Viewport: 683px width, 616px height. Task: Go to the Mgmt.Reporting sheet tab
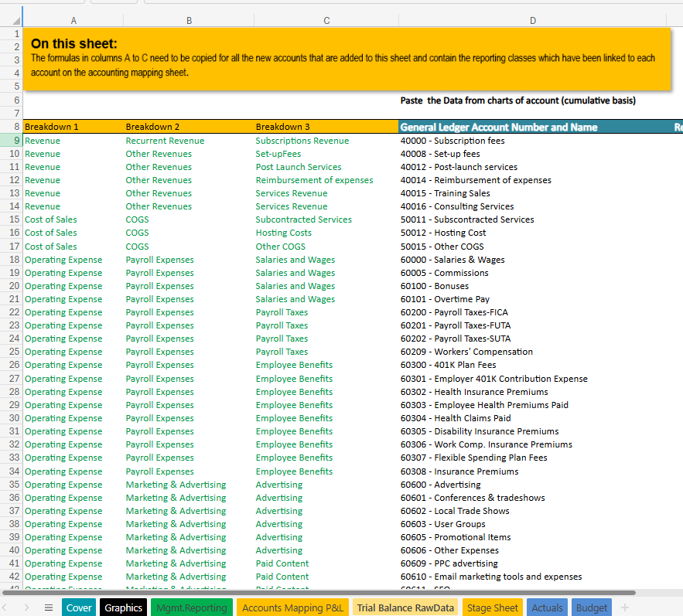[192, 607]
